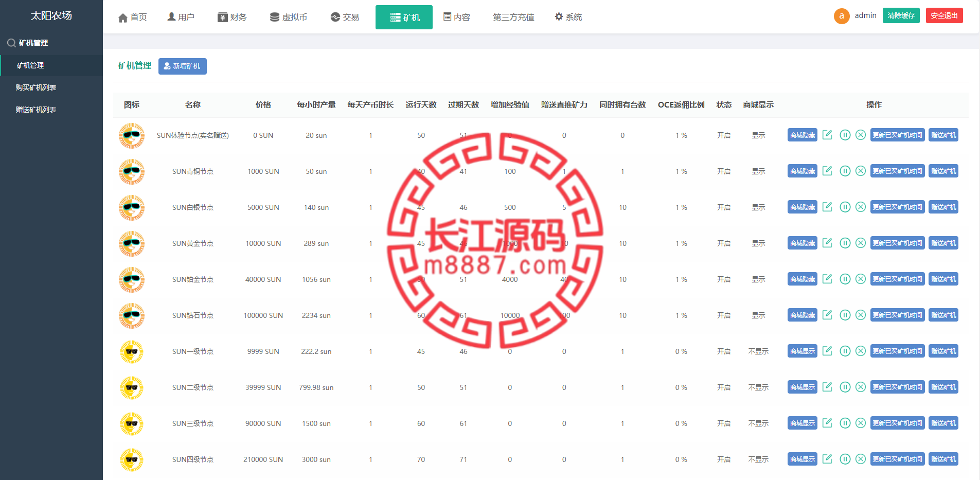This screenshot has height=480, width=980.
Task: Select 矿机管理 in the sidebar
Action: [x=51, y=65]
